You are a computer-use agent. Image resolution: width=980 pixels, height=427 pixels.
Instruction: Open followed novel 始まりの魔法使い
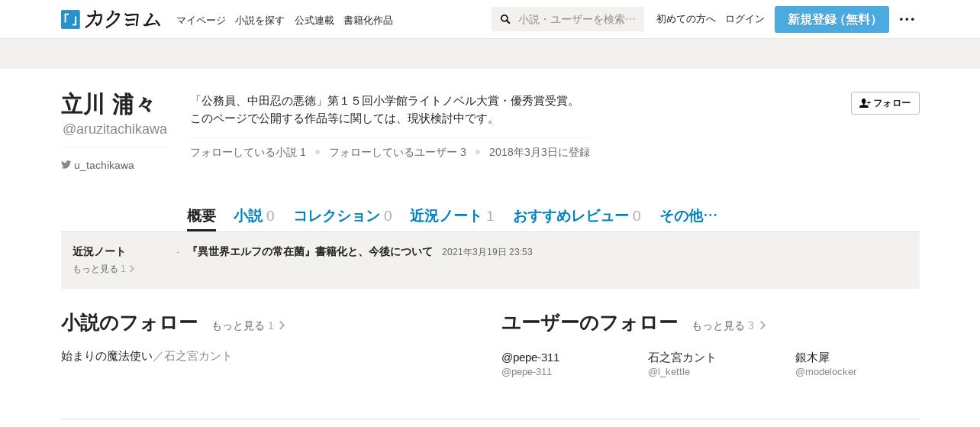[x=106, y=356]
